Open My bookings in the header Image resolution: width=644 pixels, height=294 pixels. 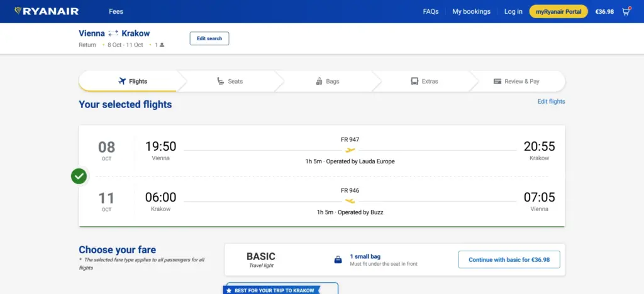tap(472, 11)
